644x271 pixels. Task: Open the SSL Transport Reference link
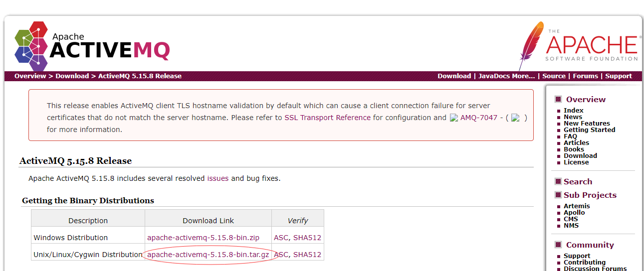327,118
